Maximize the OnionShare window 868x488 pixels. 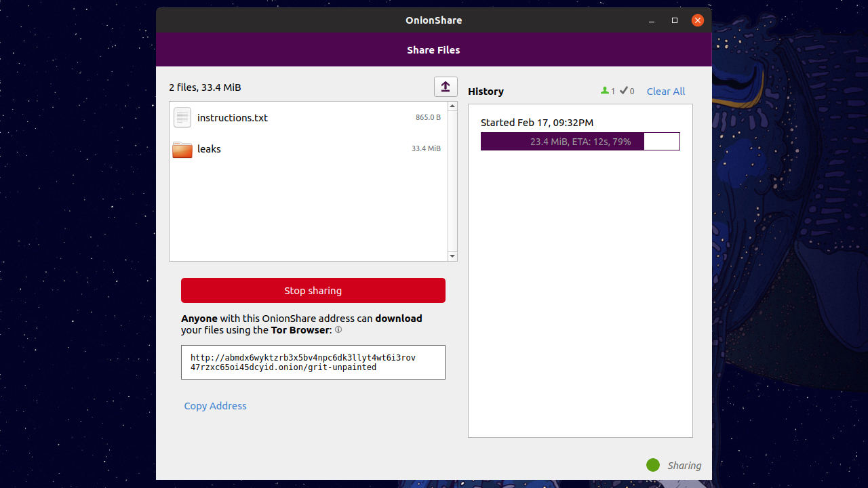[675, 20]
